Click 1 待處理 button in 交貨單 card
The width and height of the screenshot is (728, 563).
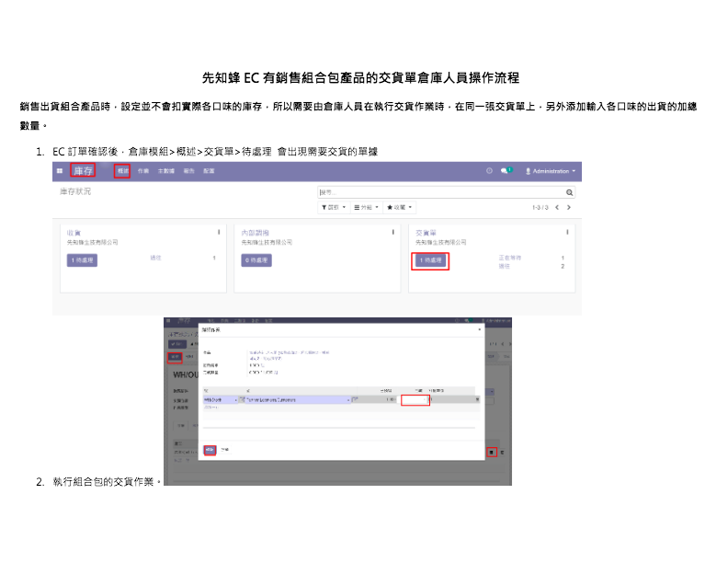[x=430, y=261]
